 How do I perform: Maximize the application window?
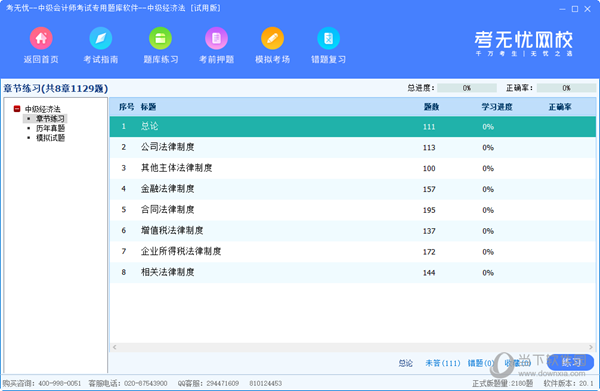(575, 9)
